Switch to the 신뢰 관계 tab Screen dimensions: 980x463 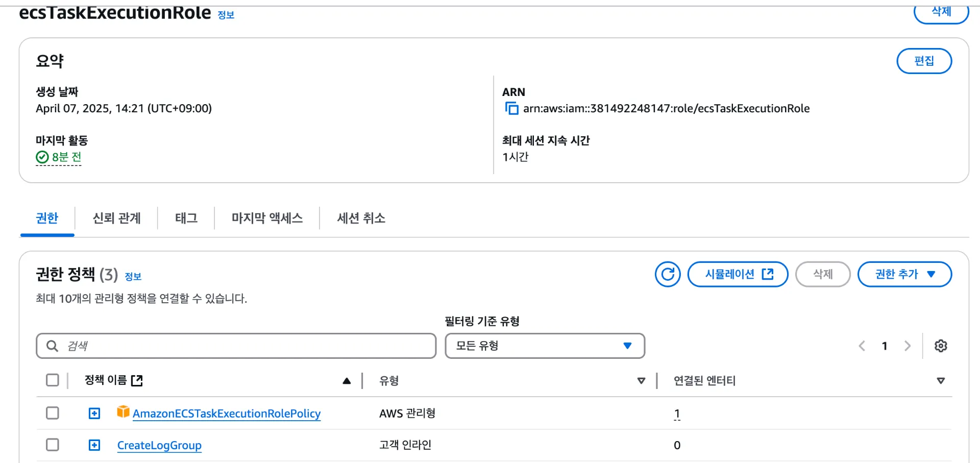(117, 218)
